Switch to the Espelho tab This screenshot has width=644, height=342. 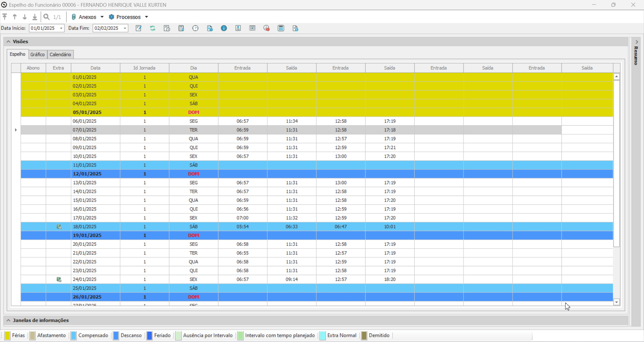17,54
